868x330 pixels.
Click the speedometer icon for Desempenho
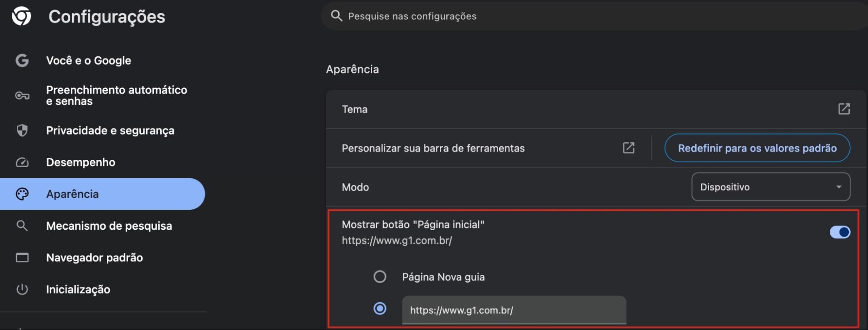22,162
